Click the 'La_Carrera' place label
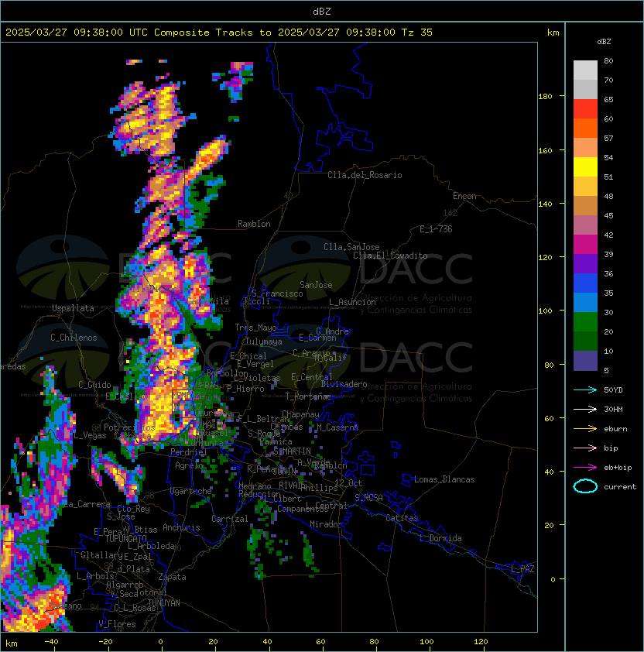The height and width of the screenshot is (652, 644). coord(87,504)
